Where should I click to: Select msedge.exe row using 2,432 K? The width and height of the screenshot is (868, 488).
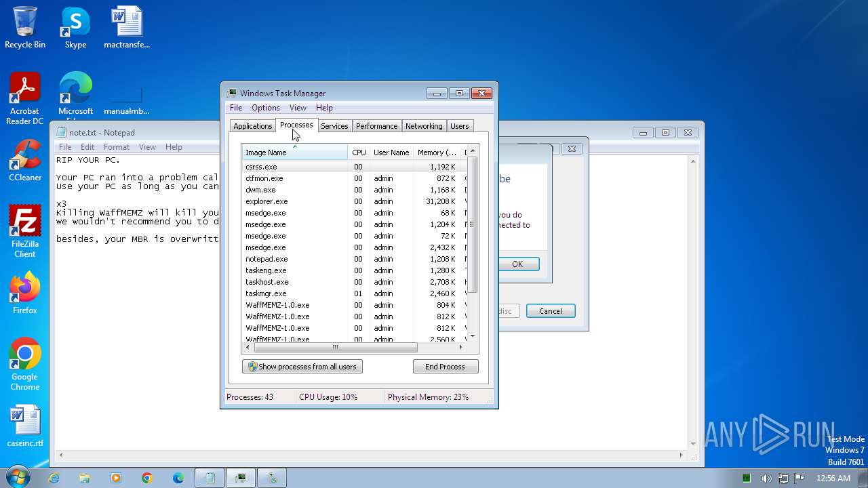355,247
